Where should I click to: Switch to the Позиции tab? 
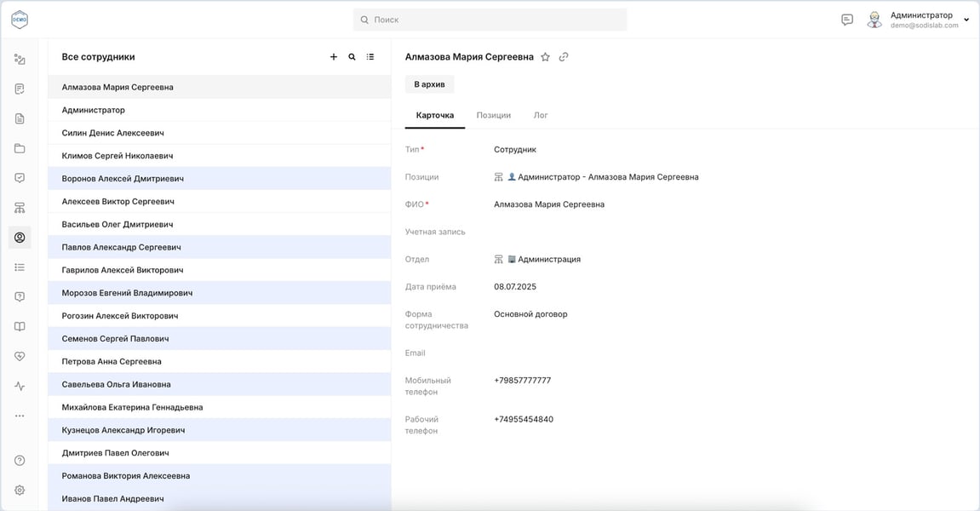(494, 115)
